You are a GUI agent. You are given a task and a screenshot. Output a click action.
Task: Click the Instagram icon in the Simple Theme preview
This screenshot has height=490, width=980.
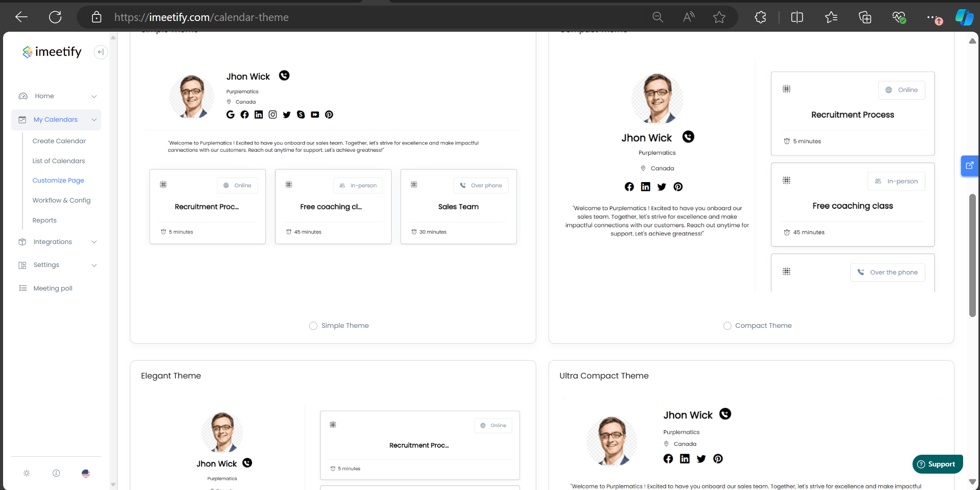click(x=272, y=115)
